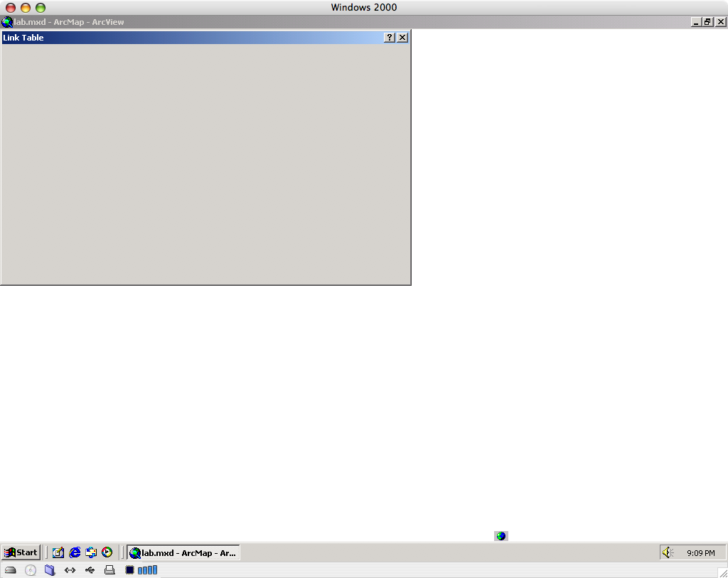Click the hard disk status icon
728x578 pixels.
(10, 570)
